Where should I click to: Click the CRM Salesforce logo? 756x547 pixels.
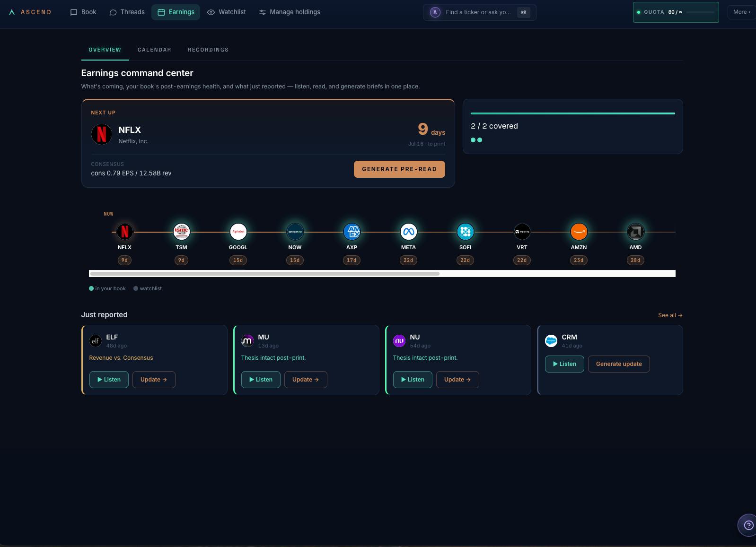pyautogui.click(x=551, y=340)
